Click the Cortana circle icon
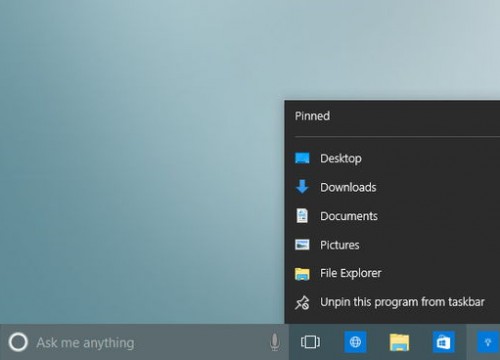 tap(18, 342)
